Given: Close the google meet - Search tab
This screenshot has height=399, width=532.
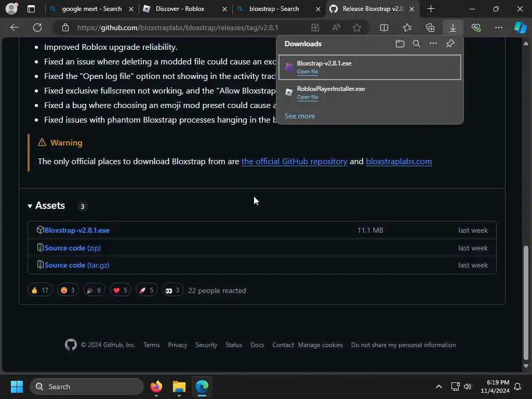Looking at the screenshot, I should coord(131,9).
